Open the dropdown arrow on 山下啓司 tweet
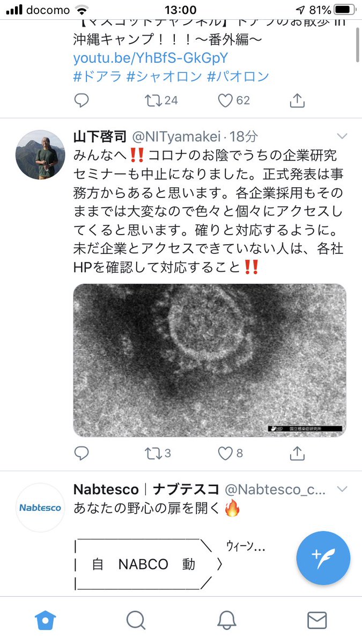Viewport: 362px width, 644px height. [x=342, y=135]
